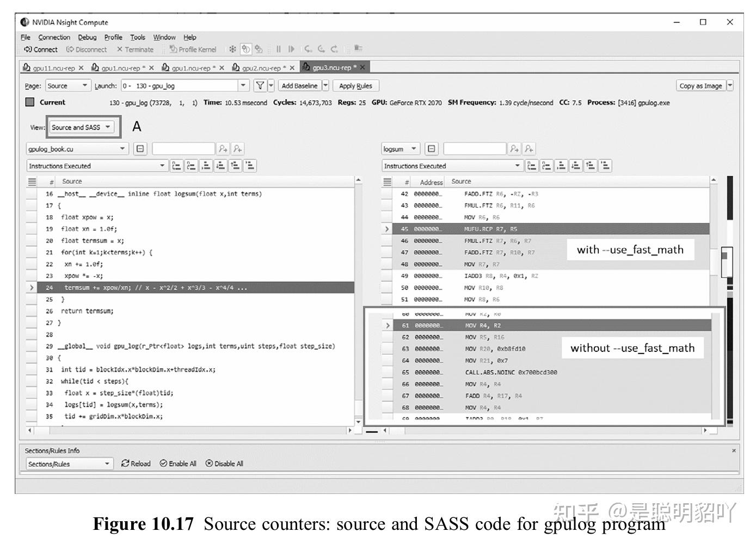Click the Add Baseline button

coord(299,86)
